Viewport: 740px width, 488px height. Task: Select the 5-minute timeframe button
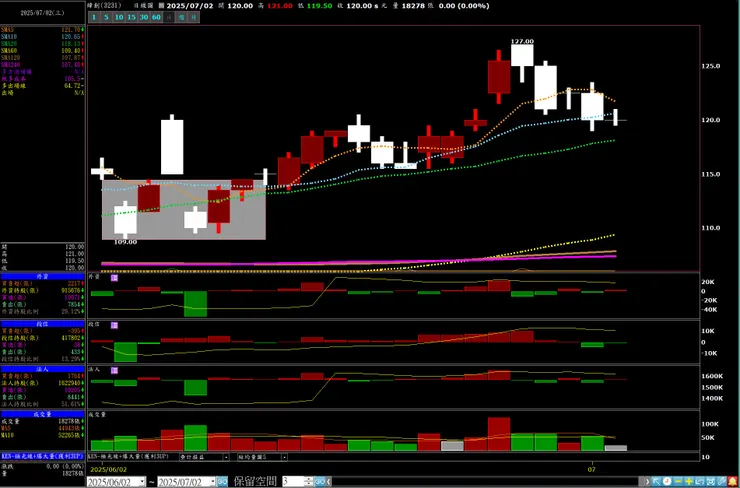pos(105,17)
